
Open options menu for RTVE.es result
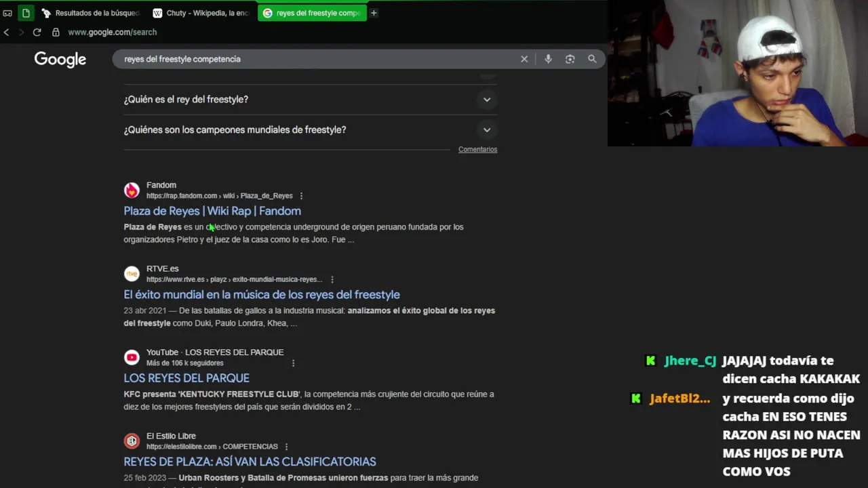pos(332,279)
